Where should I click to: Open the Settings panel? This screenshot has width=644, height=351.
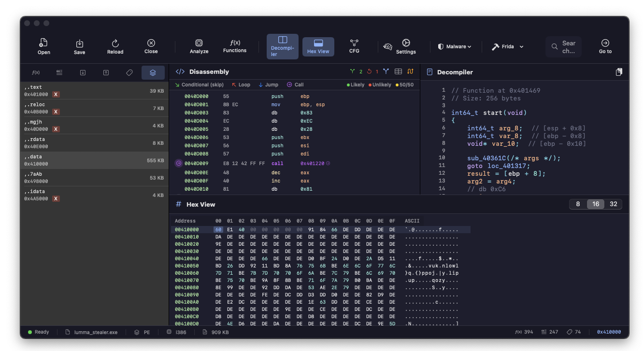click(406, 46)
